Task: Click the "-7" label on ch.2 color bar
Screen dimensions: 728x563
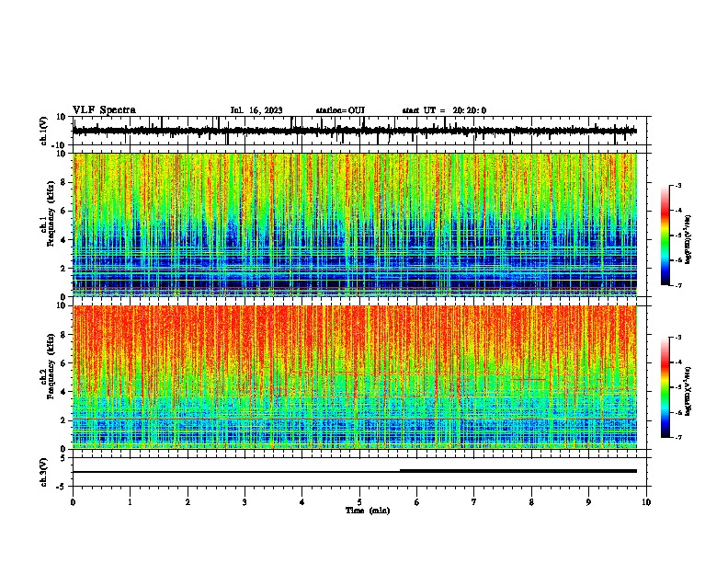Action: pos(677,438)
